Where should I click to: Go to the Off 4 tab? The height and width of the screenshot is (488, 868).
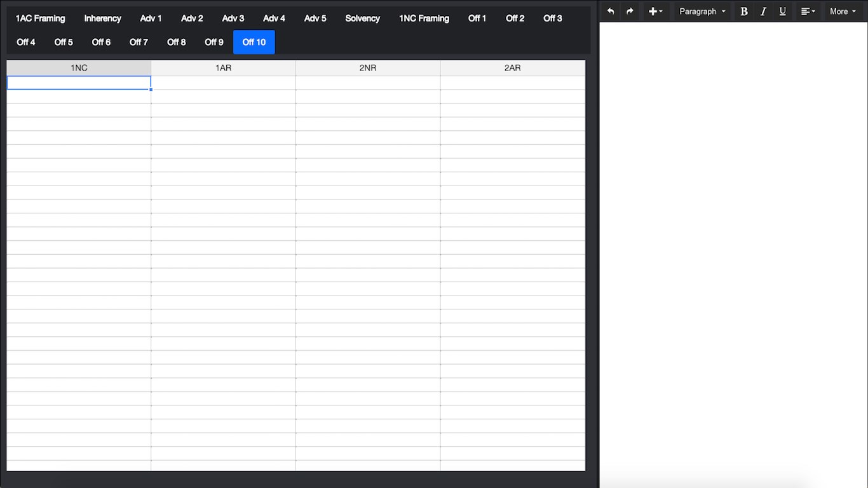point(26,42)
